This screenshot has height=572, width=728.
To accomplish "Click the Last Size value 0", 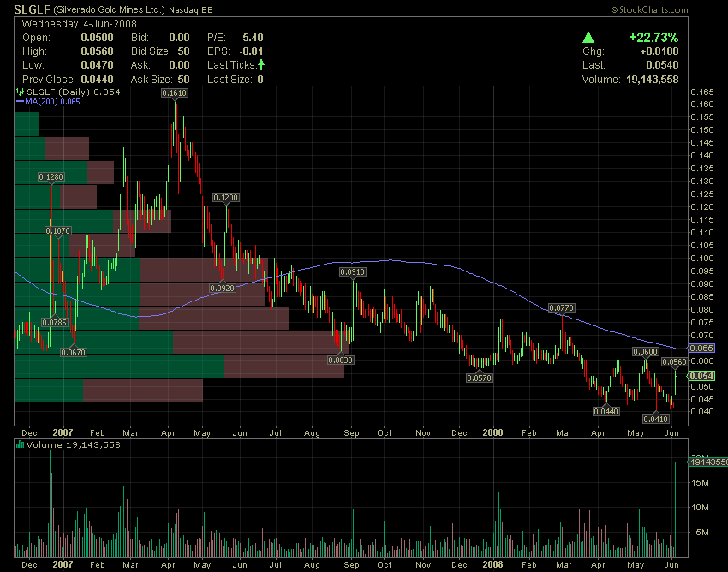I will 260,80.
